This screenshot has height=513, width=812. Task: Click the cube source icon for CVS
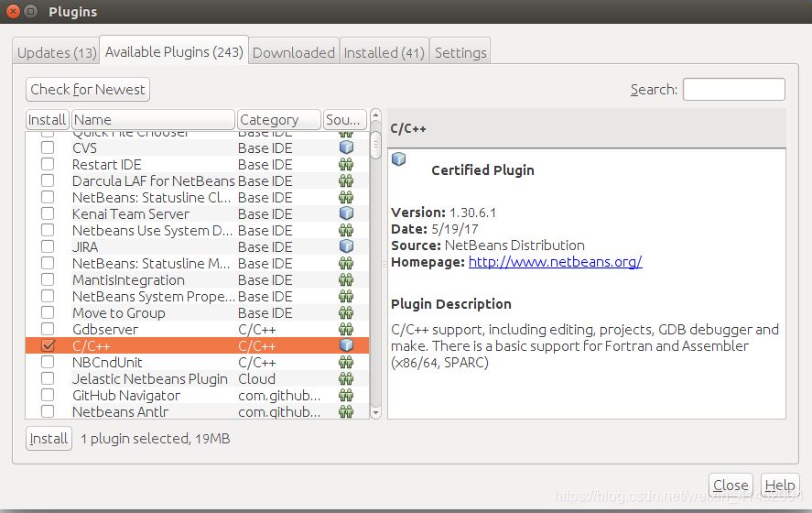pyautogui.click(x=346, y=147)
